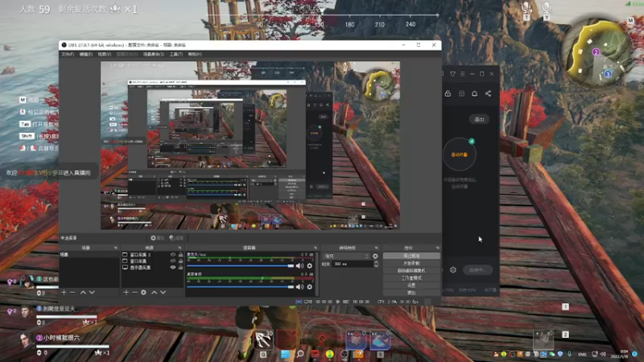Click the shirt skin icon in side app titlebar
The width and height of the screenshot is (644, 362).
pos(452,74)
